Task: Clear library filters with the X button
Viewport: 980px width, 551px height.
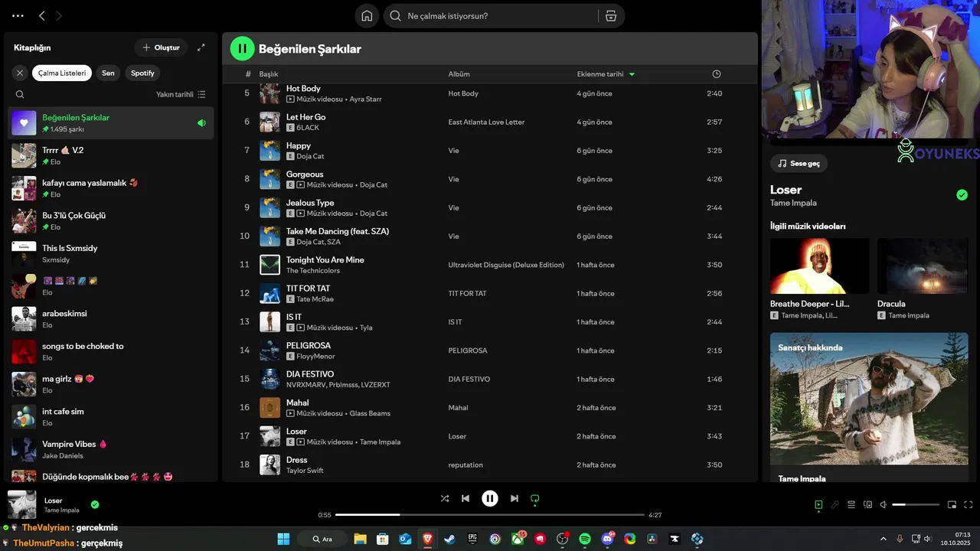Action: click(x=20, y=73)
